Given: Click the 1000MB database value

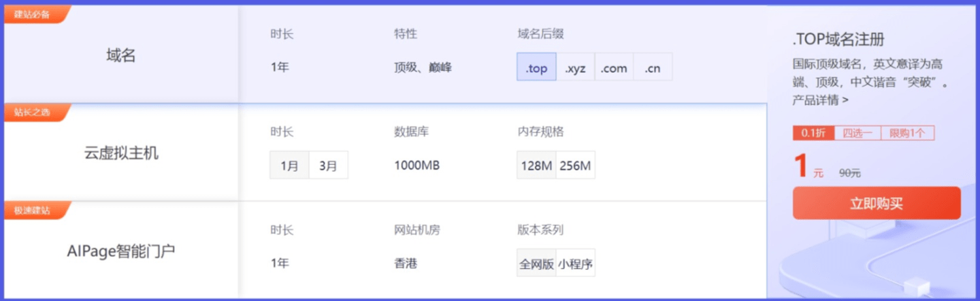Looking at the screenshot, I should [417, 165].
